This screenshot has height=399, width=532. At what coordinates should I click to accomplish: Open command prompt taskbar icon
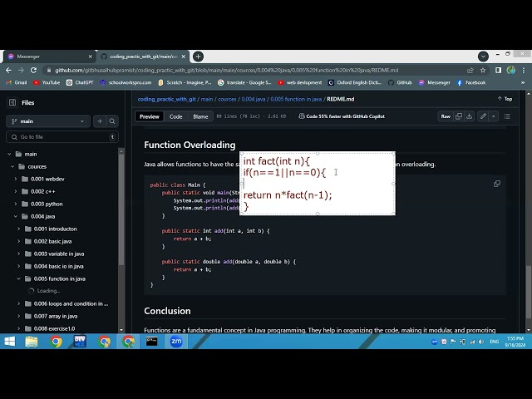[151, 342]
